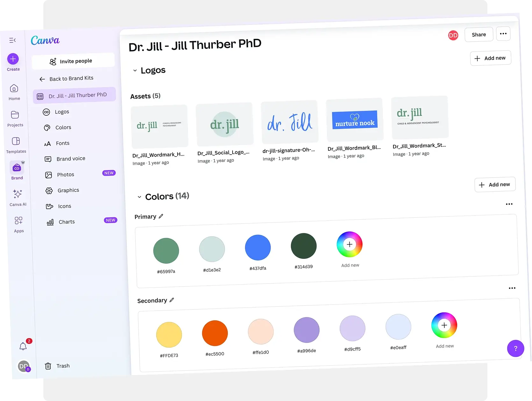Collapse the Colors section chevron
The width and height of the screenshot is (532, 401).
139,197
